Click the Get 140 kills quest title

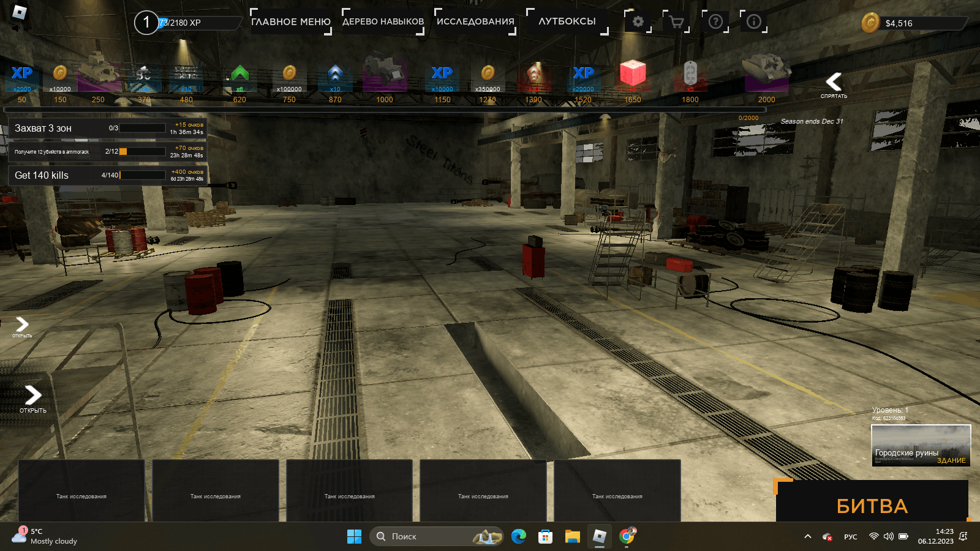click(42, 175)
